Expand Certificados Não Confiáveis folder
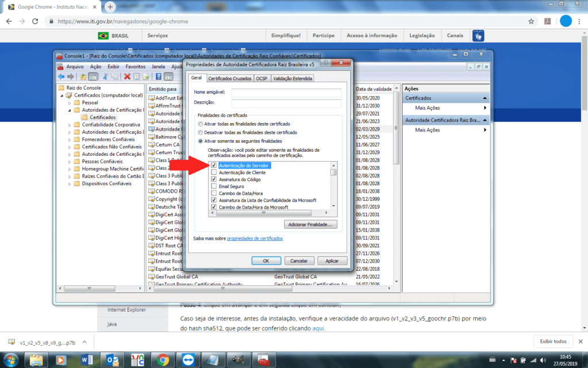This screenshot has height=368, width=588. 69,147
